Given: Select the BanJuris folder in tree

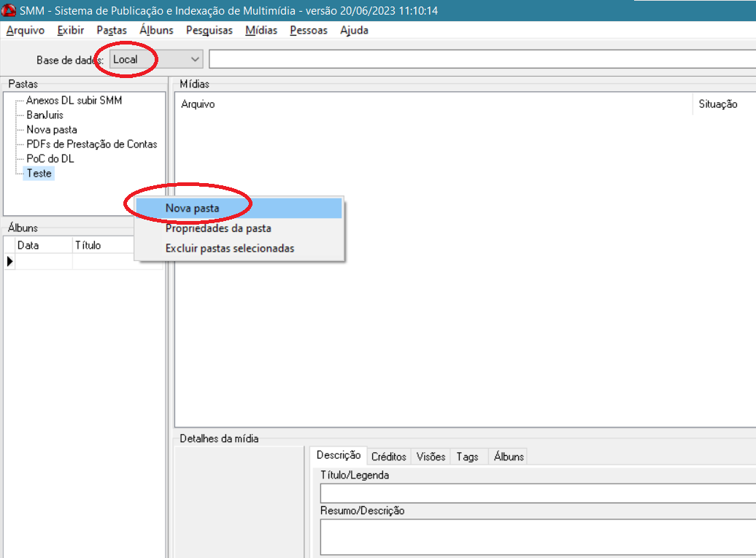Looking at the screenshot, I should (x=45, y=115).
